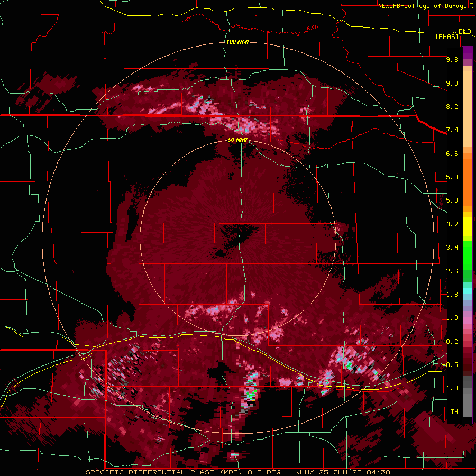Click the 9.0 scale value

point(452,83)
